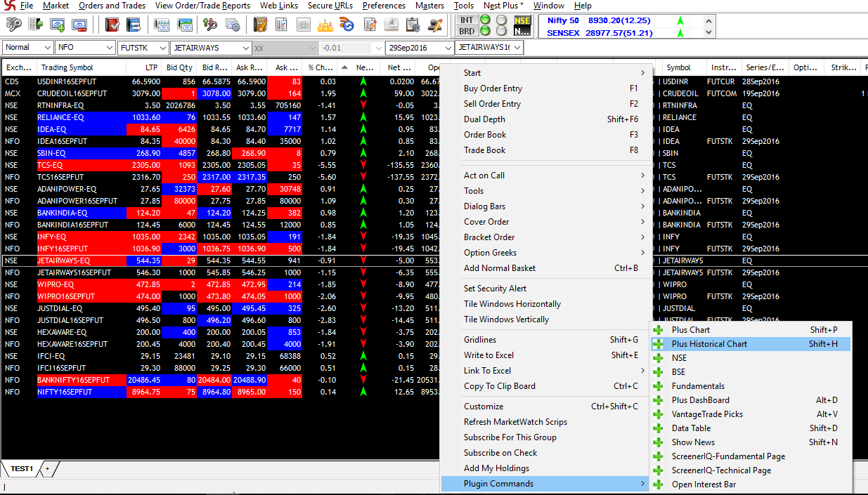Click green up arrow beside Nifty 50
Viewport: 868px width, 495px height.
click(680, 21)
